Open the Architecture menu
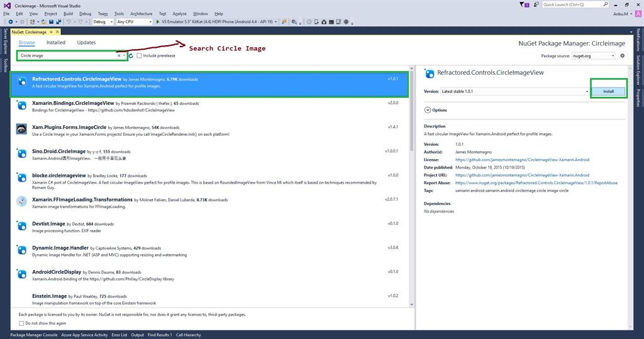 point(142,14)
